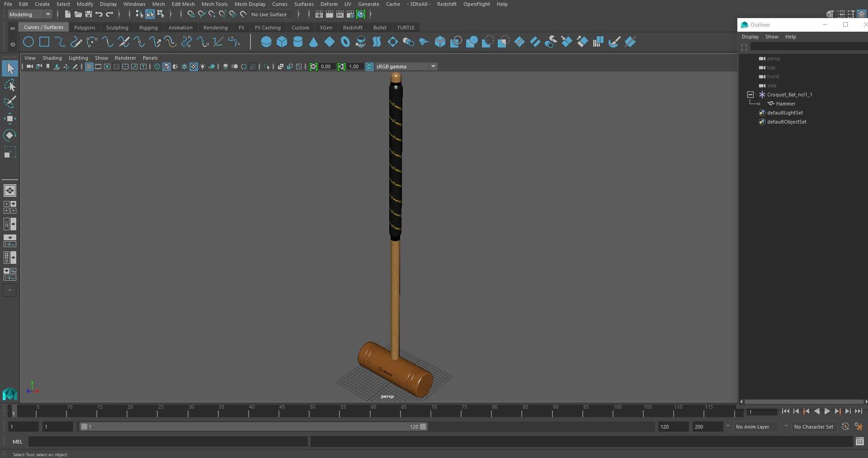The width and height of the screenshot is (868, 458).
Task: Open the Deform menu
Action: [329, 4]
